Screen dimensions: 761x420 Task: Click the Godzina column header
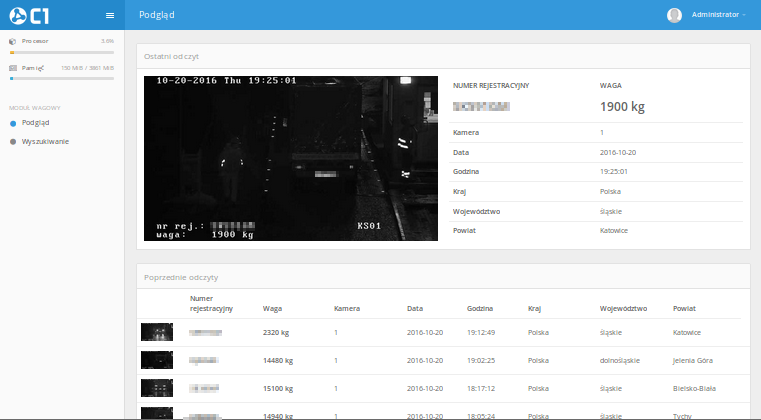[480, 308]
